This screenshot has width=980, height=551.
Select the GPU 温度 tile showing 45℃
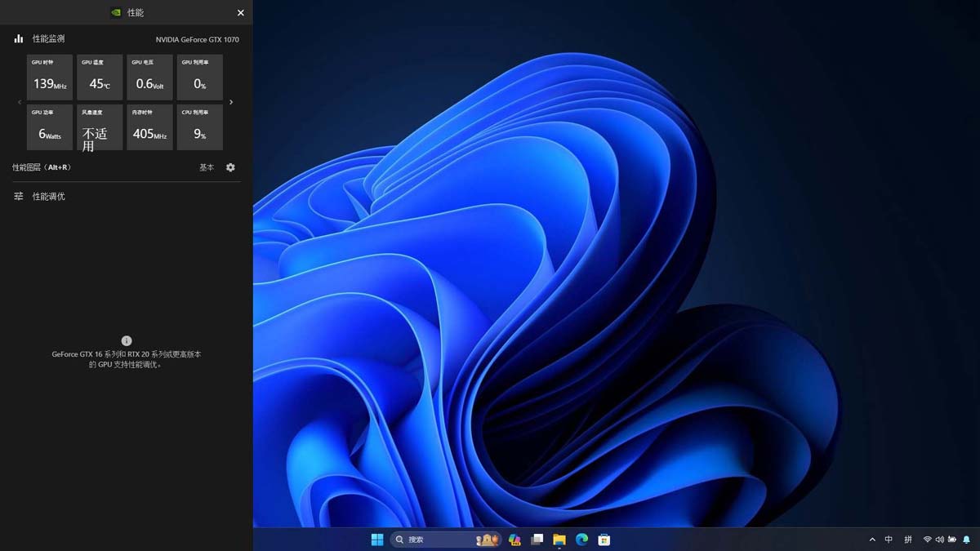point(100,78)
